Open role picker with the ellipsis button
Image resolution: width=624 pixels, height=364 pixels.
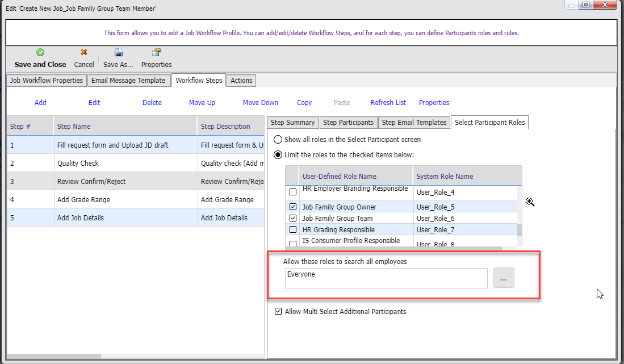tap(504, 278)
